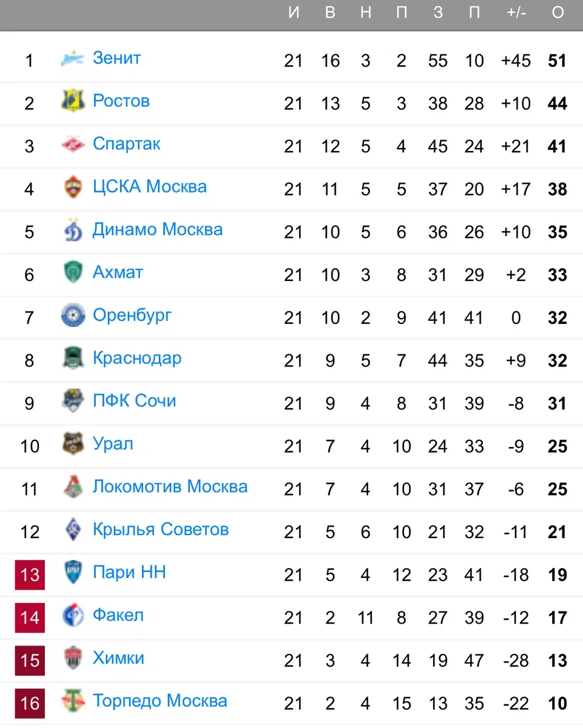Click the Динамо Москва club logo

pyautogui.click(x=73, y=230)
